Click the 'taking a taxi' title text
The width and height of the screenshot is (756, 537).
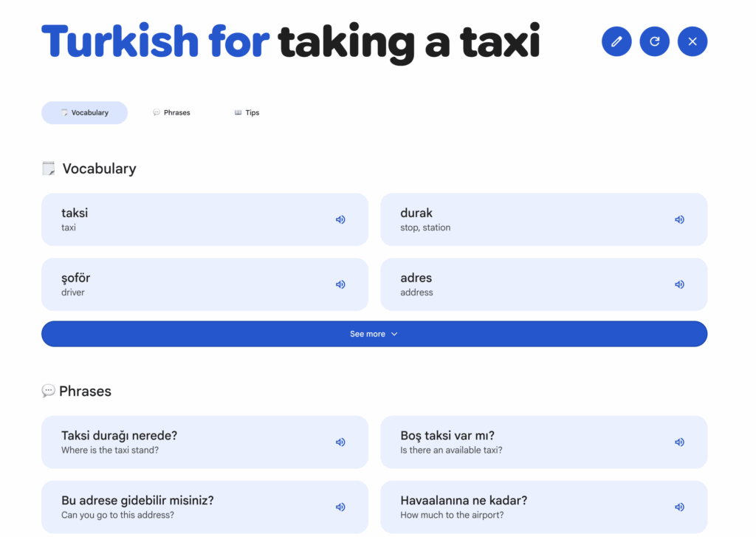coord(409,42)
